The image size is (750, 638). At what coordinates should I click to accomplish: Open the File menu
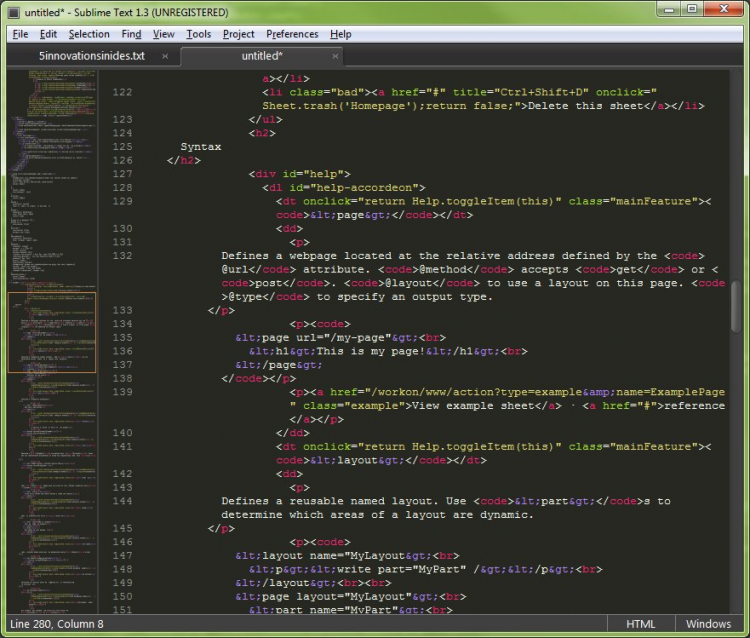(x=20, y=34)
